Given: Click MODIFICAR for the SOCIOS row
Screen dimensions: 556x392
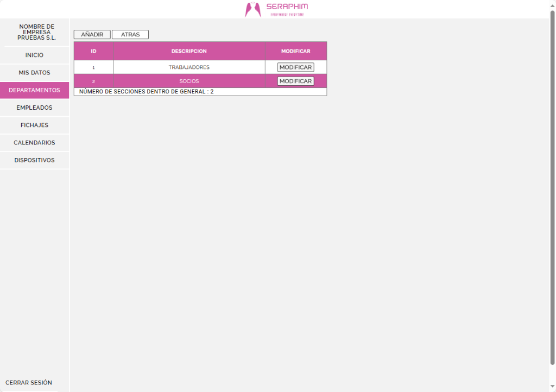Looking at the screenshot, I should coord(295,81).
